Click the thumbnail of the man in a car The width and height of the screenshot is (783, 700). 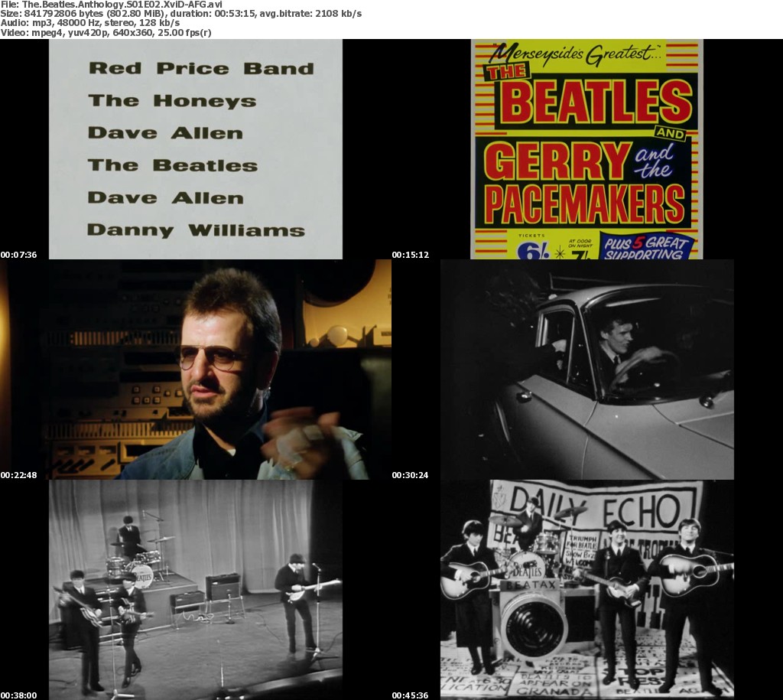tap(586, 369)
